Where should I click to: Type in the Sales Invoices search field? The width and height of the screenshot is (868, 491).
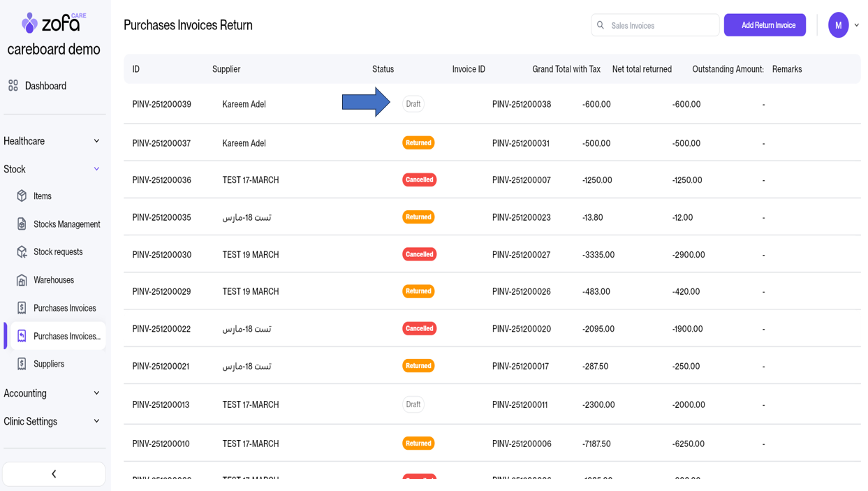coord(660,25)
